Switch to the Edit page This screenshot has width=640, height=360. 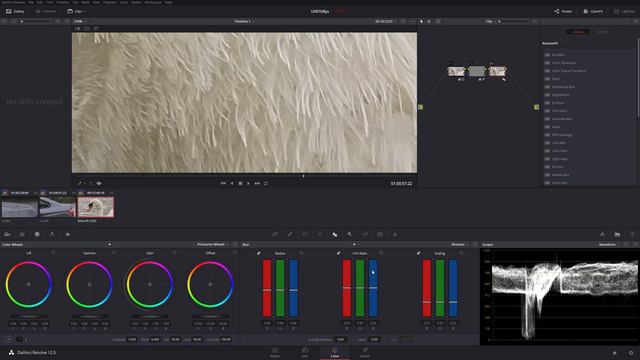point(305,353)
